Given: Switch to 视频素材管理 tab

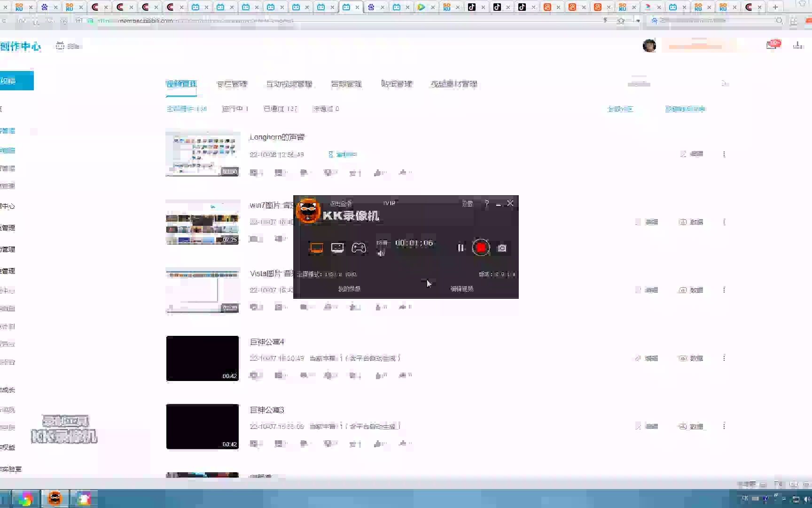Looking at the screenshot, I should tap(454, 84).
